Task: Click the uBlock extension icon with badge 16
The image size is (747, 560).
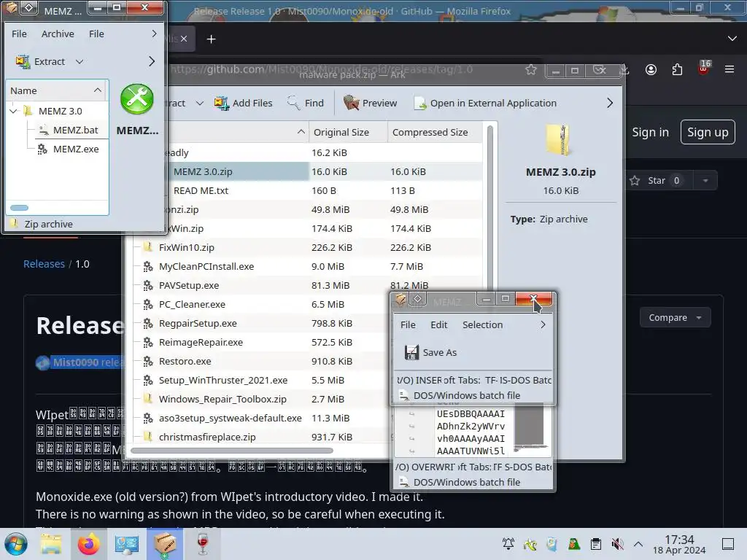Action: (x=704, y=68)
